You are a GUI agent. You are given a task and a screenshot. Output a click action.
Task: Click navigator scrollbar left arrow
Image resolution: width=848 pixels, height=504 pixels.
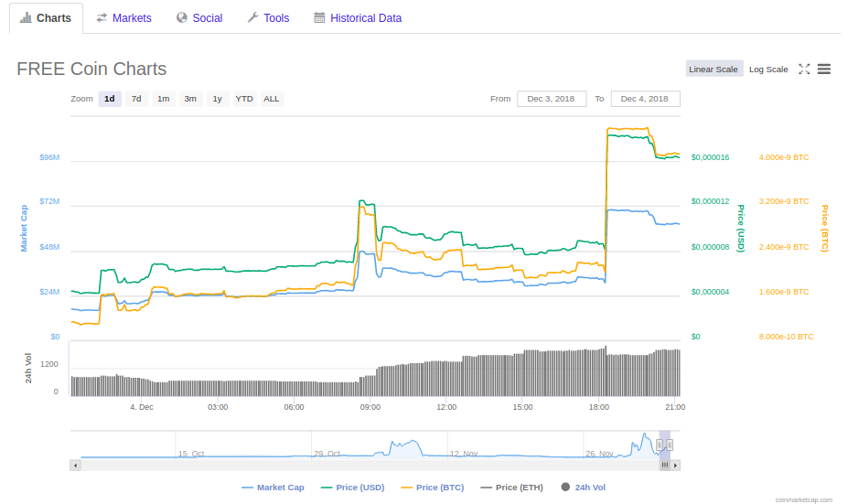pyautogui.click(x=76, y=465)
